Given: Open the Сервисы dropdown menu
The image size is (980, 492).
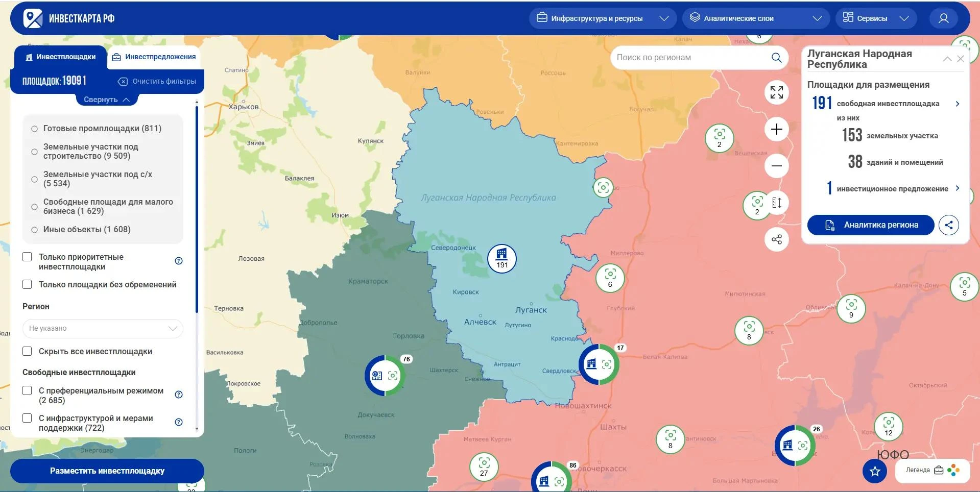Looking at the screenshot, I should click(x=876, y=18).
